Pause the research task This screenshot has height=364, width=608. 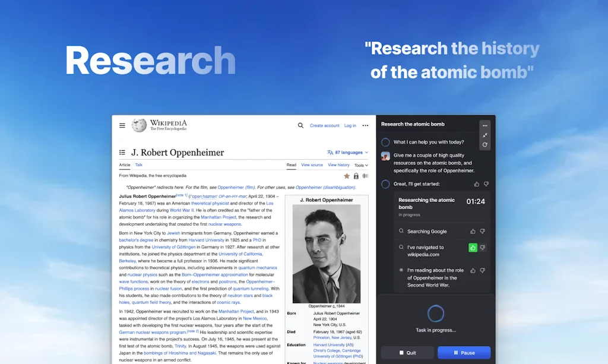coord(464,353)
